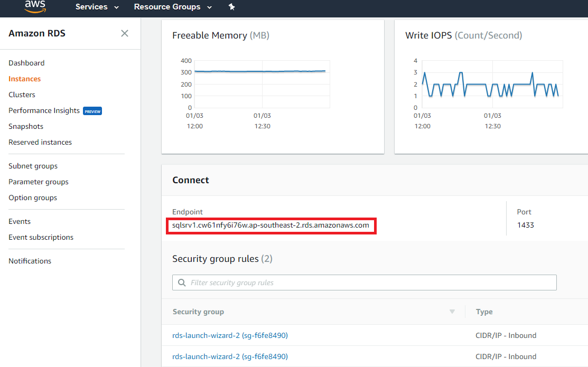Click the AWS logo home icon
This screenshot has height=367, width=588.
click(35, 6)
